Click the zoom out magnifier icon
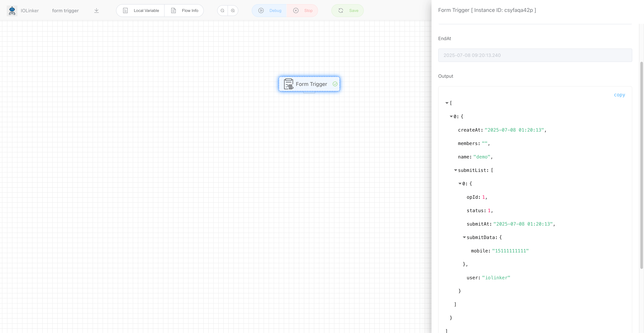644x333 pixels. click(x=223, y=11)
